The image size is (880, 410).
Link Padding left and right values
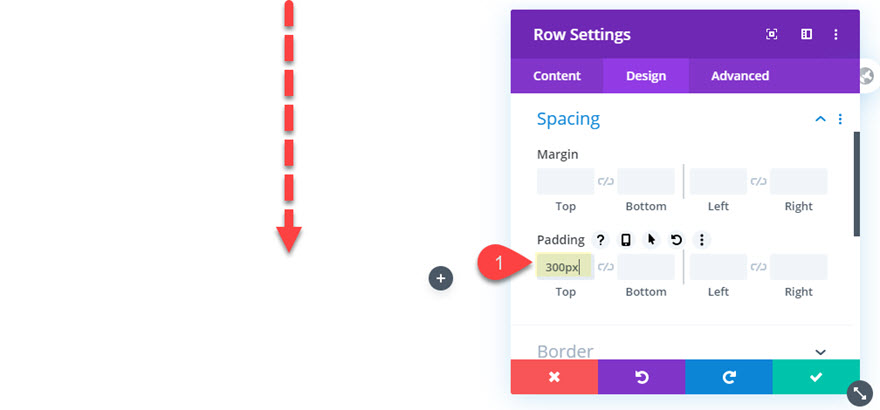[758, 267]
